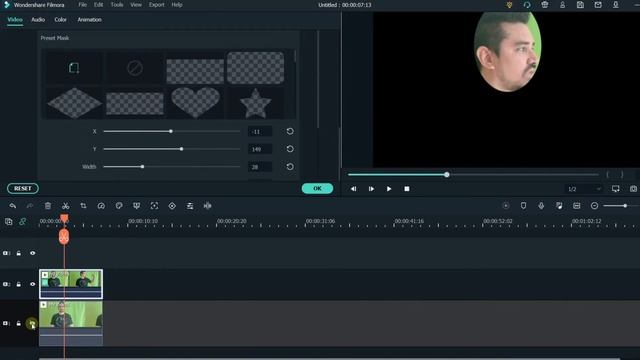
Task: Switch to the Color tab
Action: click(60, 20)
